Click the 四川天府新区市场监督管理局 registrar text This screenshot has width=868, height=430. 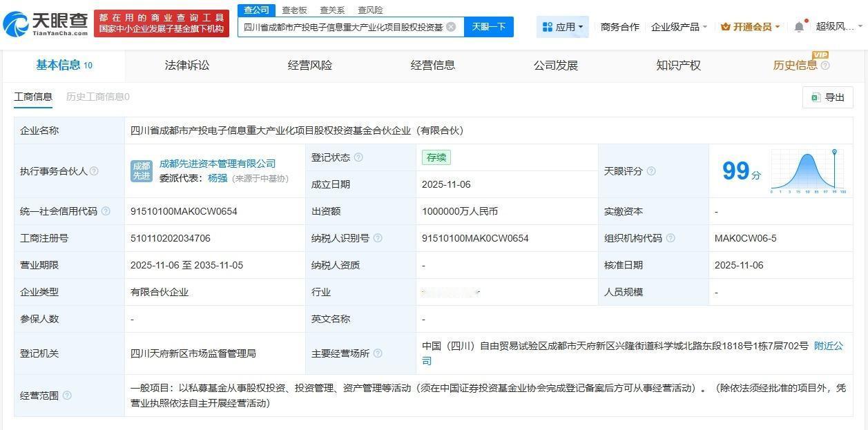pos(193,353)
